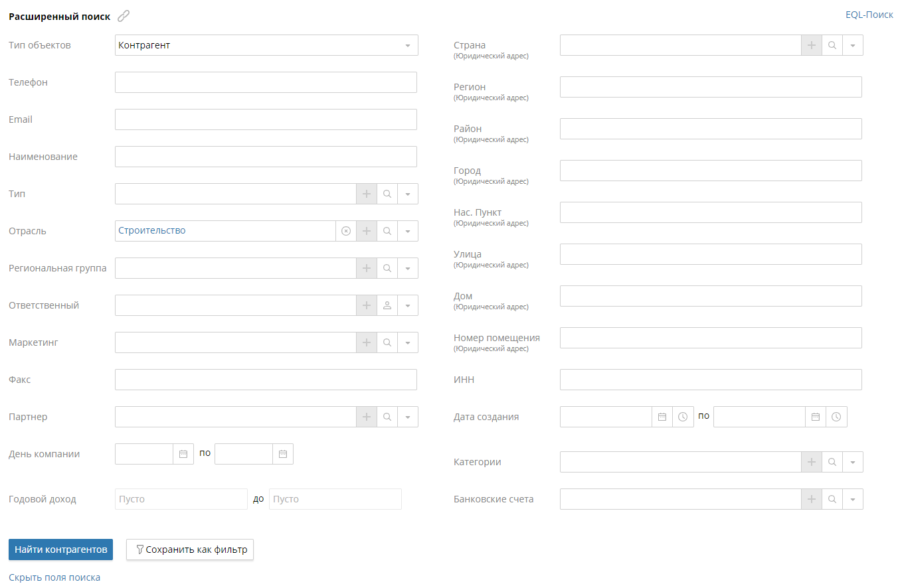Open search lookup for Страна field
898x588 pixels.
pos(832,45)
